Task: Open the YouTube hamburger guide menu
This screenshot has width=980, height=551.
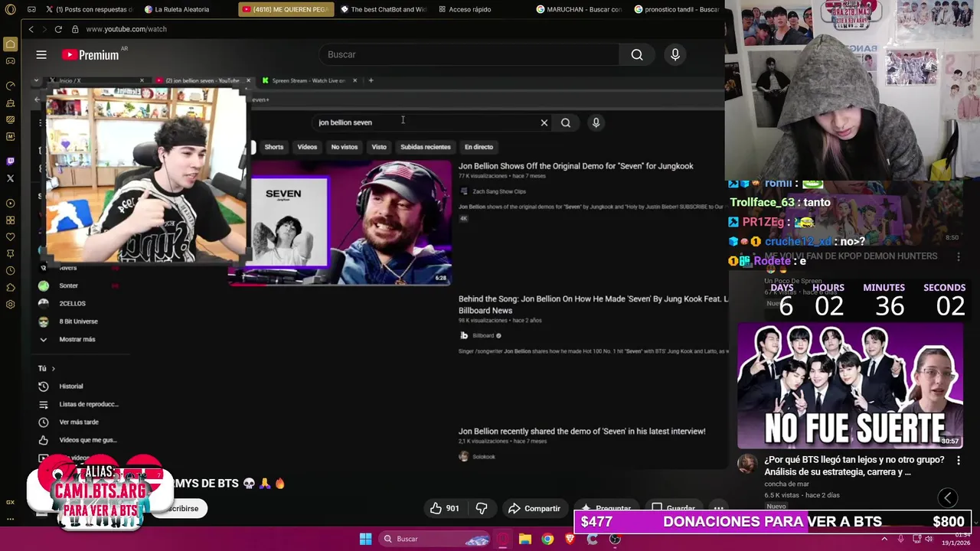Action: point(41,54)
